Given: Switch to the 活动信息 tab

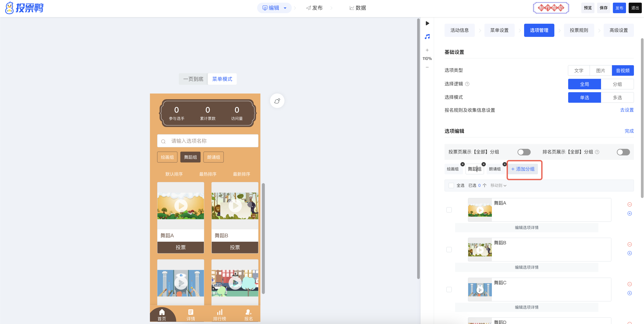Looking at the screenshot, I should 459,30.
